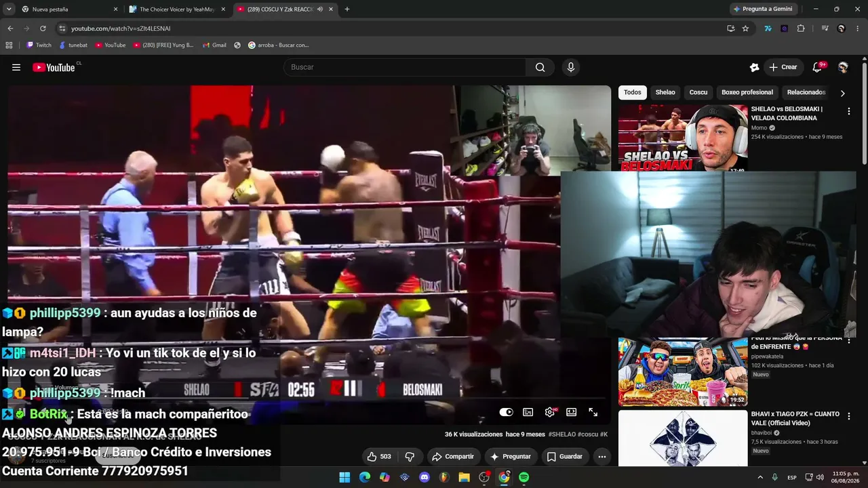The height and width of the screenshot is (488, 868).
Task: Mute the COSCU Y Zzk tab audio
Action: (x=319, y=9)
